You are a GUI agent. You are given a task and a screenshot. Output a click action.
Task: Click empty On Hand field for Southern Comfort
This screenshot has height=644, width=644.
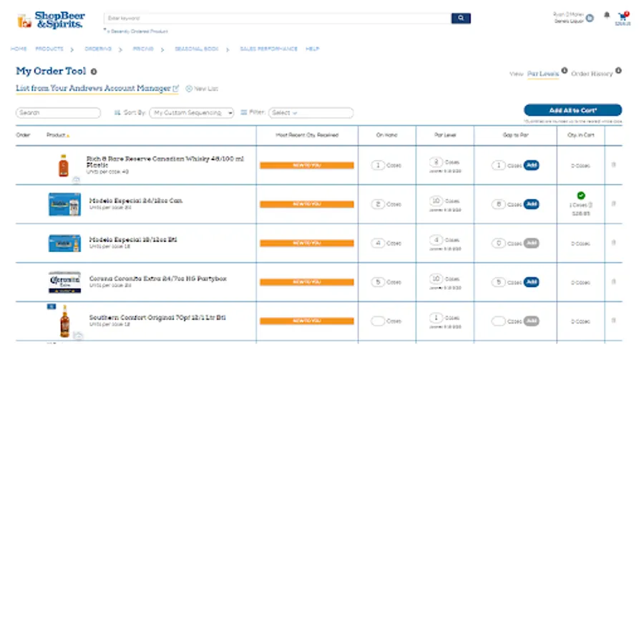(x=378, y=321)
